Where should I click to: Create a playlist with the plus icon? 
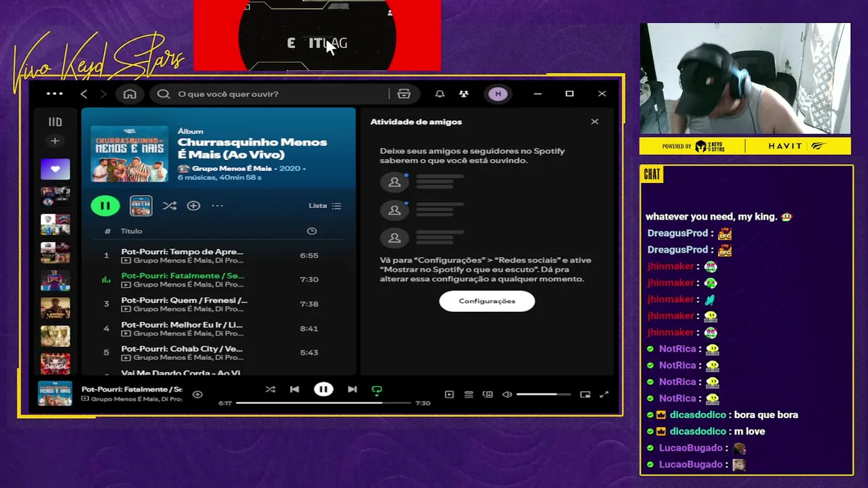[x=55, y=141]
